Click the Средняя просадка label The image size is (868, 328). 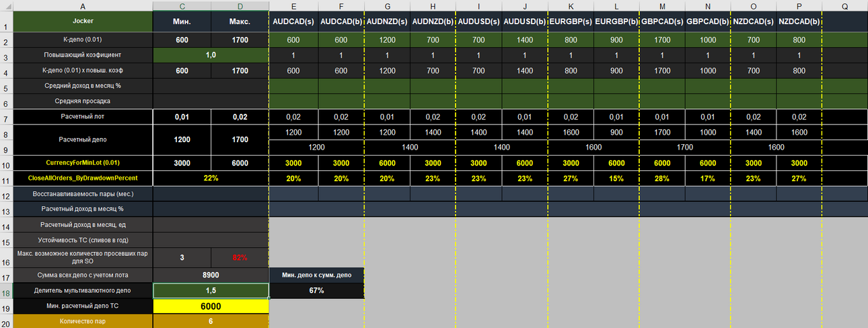(83, 101)
